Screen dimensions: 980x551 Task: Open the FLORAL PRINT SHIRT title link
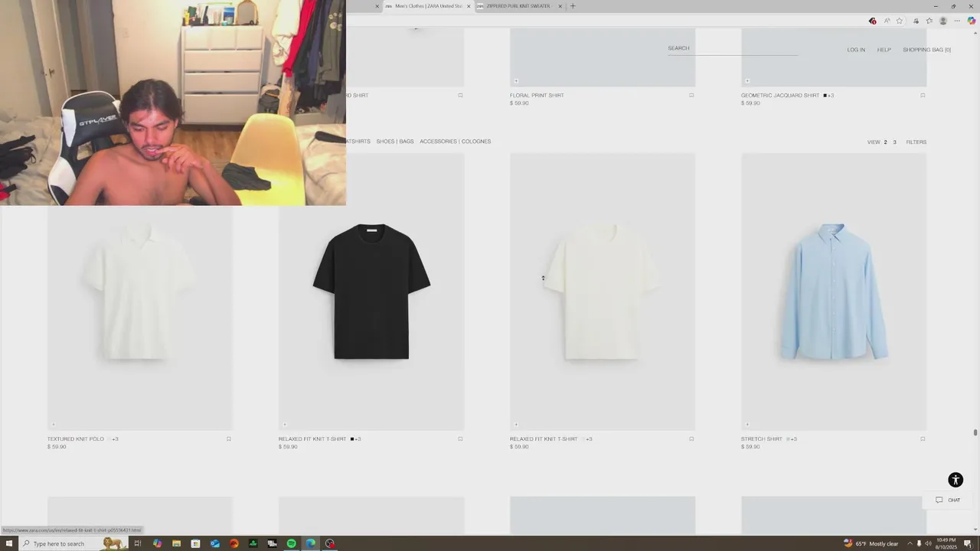(x=537, y=96)
